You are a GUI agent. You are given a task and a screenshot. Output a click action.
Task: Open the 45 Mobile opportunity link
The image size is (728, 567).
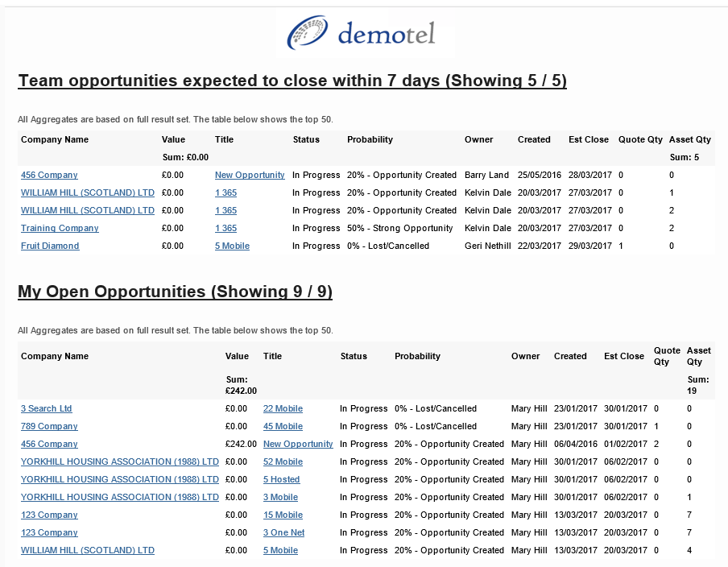coord(283,426)
